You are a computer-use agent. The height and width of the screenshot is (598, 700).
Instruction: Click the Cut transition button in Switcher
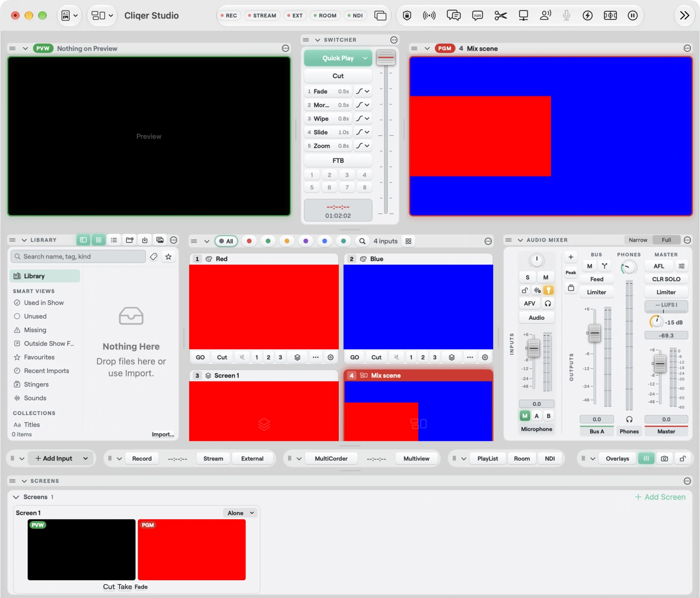(x=338, y=76)
